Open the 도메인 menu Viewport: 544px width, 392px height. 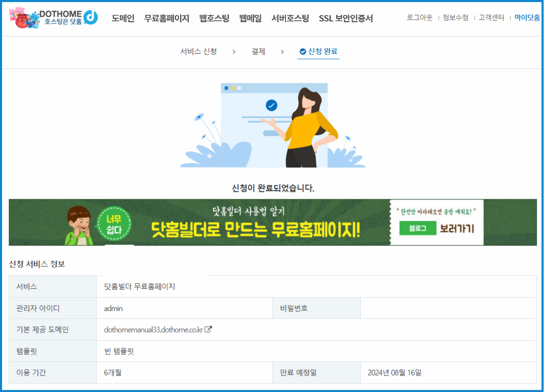[123, 18]
